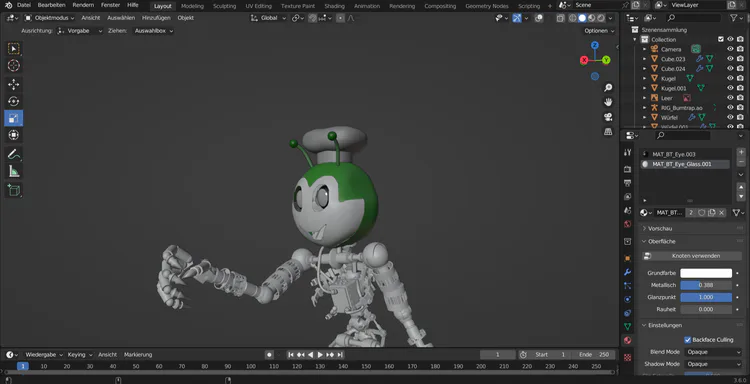Play the animation forward
The width and height of the screenshot is (750, 384).
320,355
